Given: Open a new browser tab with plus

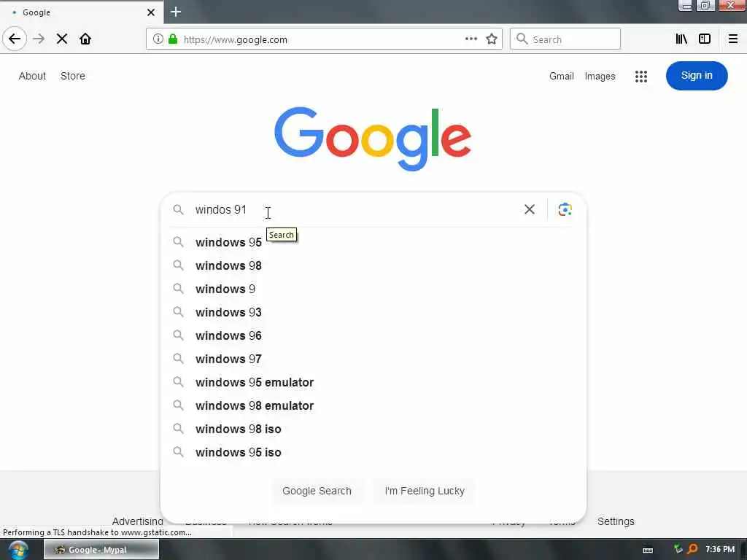Looking at the screenshot, I should pos(176,12).
